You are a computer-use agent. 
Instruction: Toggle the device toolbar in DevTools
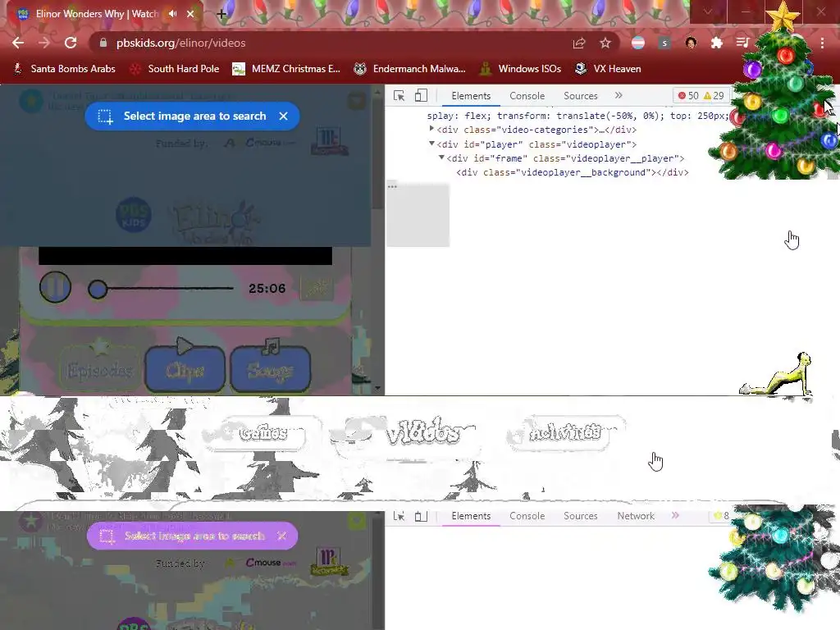421,96
